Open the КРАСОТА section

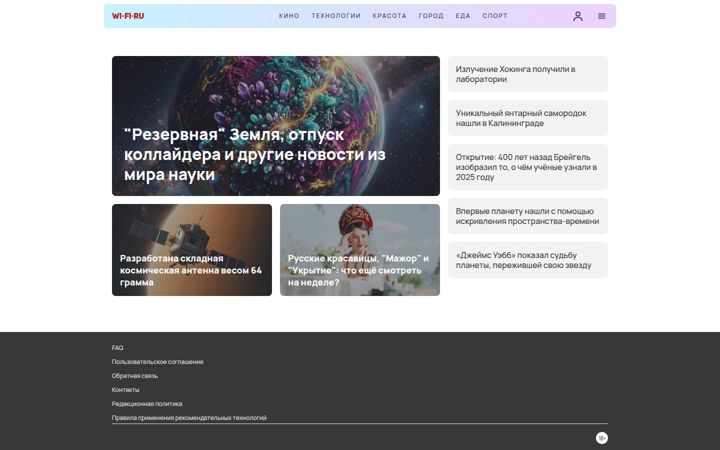point(389,16)
